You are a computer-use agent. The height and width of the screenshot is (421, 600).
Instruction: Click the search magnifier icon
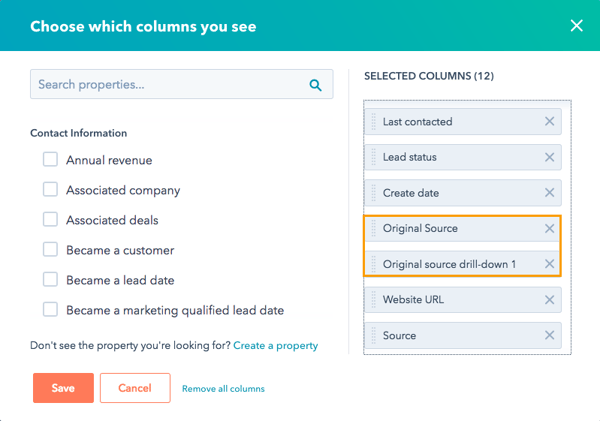(315, 85)
